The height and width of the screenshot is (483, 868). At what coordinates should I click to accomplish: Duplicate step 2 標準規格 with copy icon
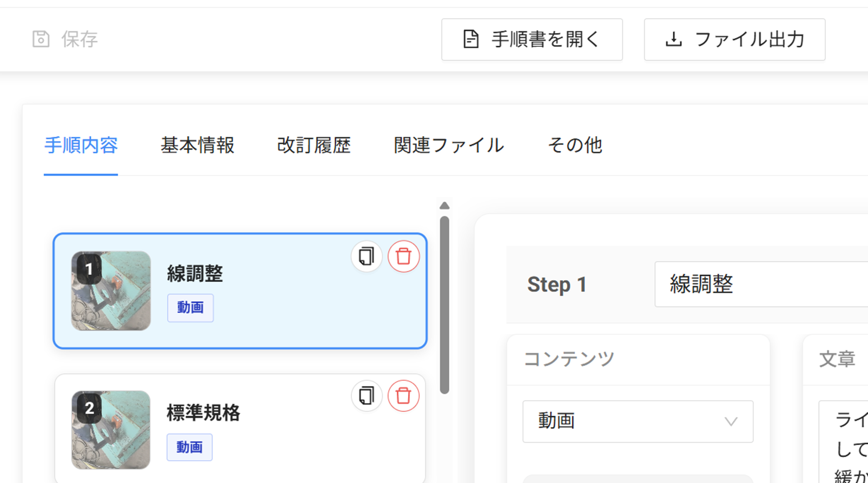tap(366, 396)
